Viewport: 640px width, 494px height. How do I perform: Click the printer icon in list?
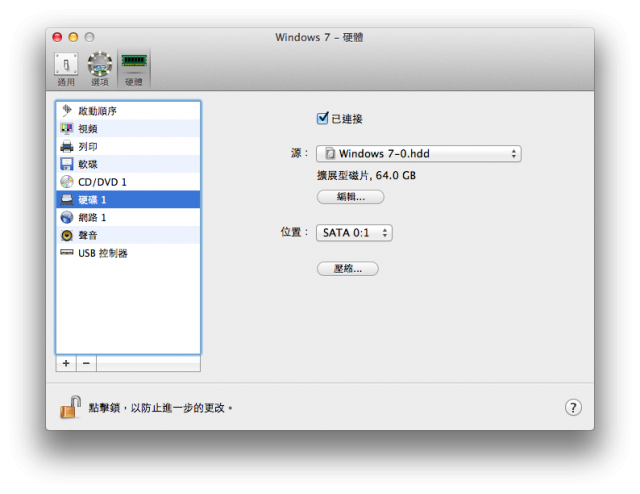pyautogui.click(x=67, y=146)
